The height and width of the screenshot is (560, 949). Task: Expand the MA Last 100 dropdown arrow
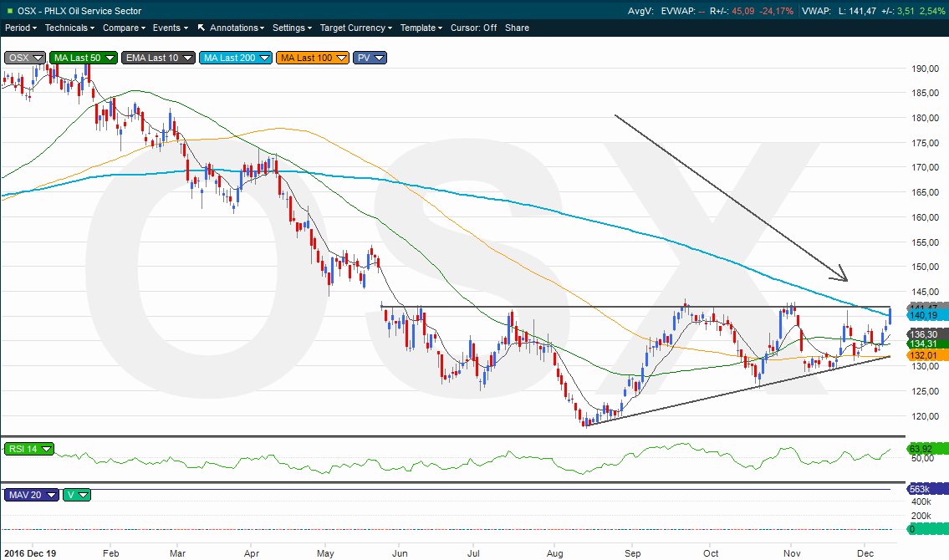341,58
